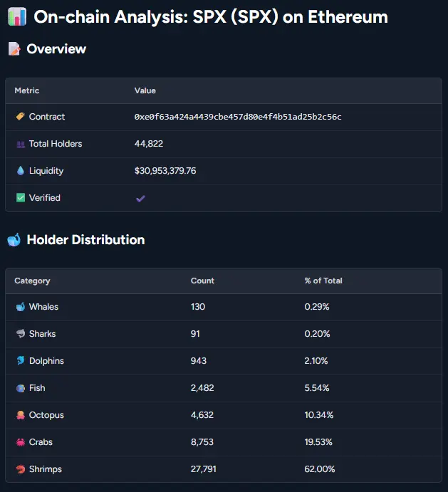The height and width of the screenshot is (492, 448).
Task: Click the Shrimps category label
Action: pos(46,469)
